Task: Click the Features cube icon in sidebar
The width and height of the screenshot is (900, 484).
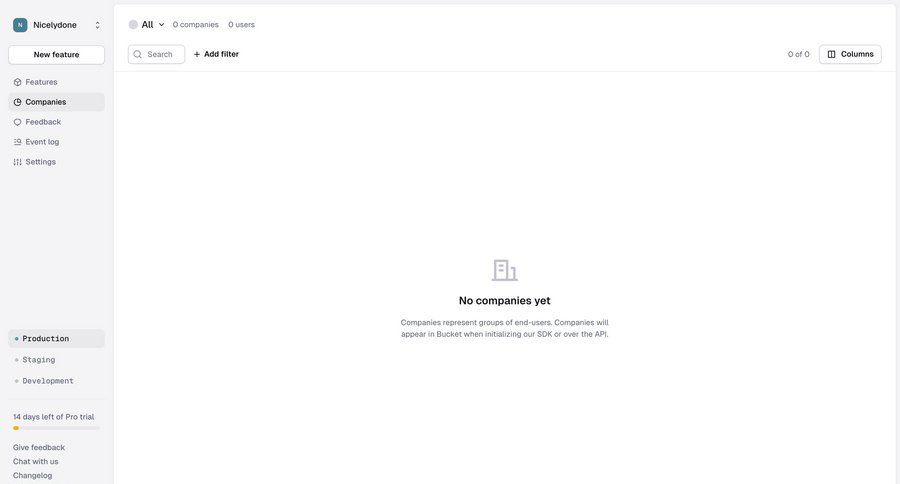Action: [x=17, y=82]
